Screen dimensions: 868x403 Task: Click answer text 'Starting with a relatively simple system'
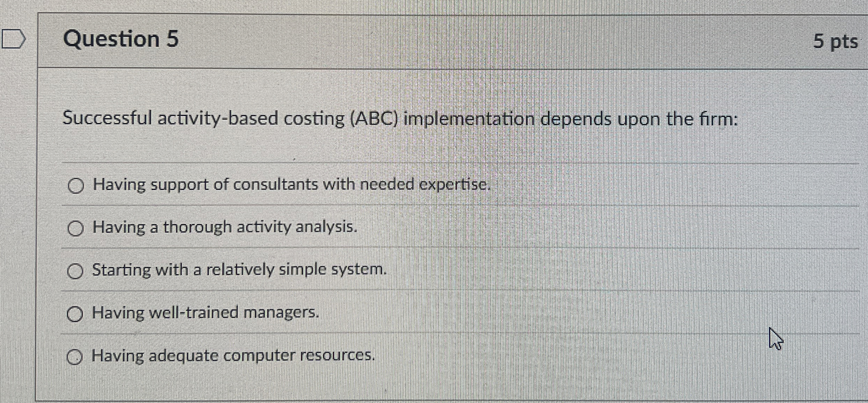click(239, 270)
